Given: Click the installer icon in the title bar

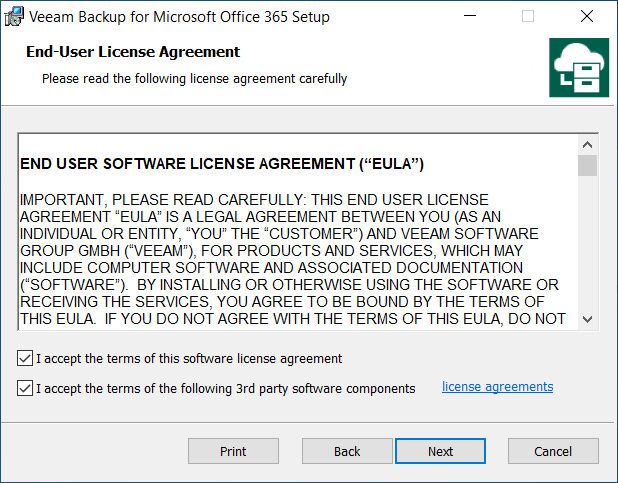Looking at the screenshot, I should point(14,17).
